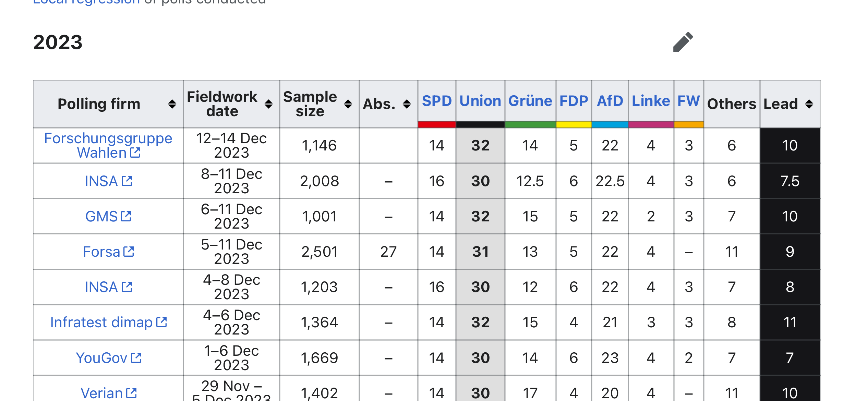Open the GMS poll source link
The height and width of the screenshot is (401, 868).
tap(108, 217)
